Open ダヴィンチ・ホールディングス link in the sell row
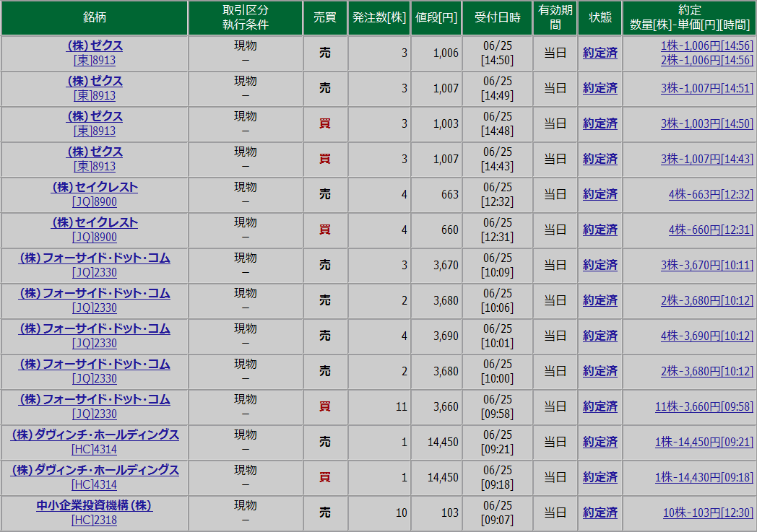757x532 pixels. point(95,435)
